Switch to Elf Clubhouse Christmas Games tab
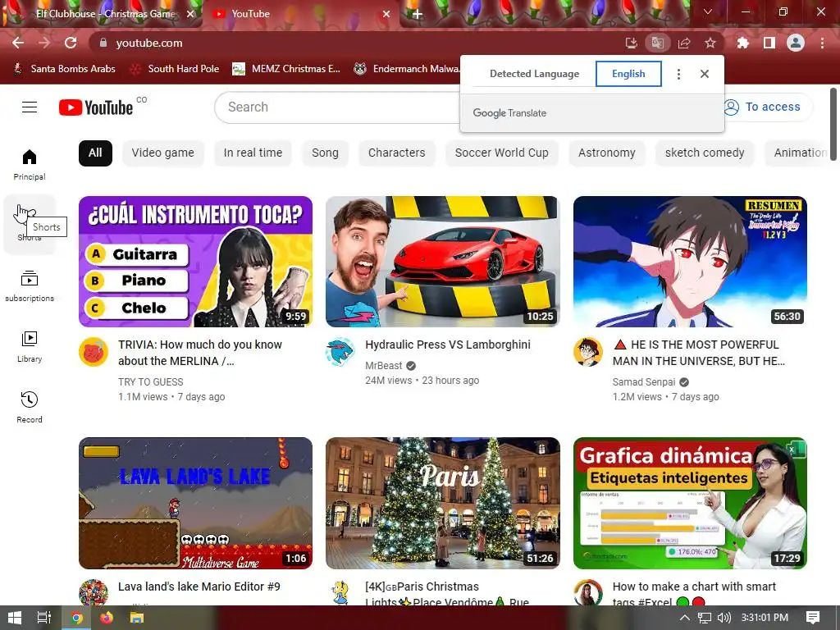This screenshot has height=630, width=840. [x=101, y=14]
